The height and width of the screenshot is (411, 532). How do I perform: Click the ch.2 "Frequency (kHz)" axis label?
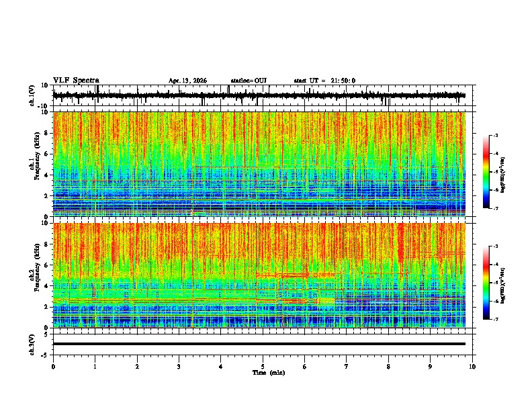36,267
